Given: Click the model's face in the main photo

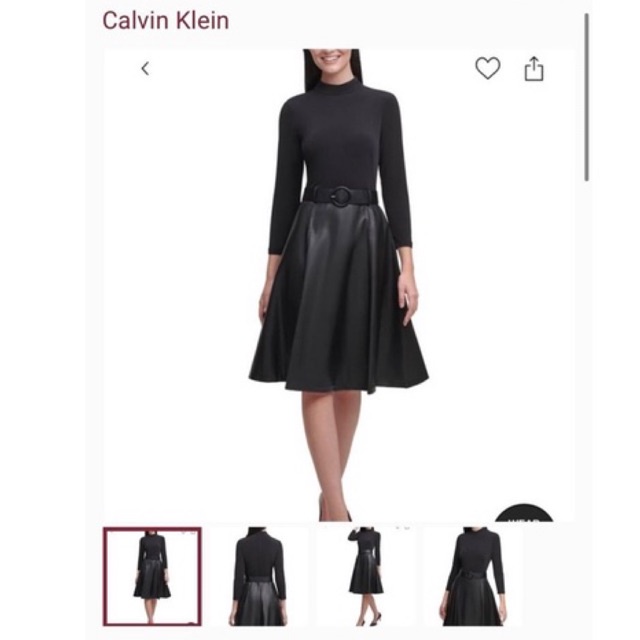Looking at the screenshot, I should pos(332,57).
